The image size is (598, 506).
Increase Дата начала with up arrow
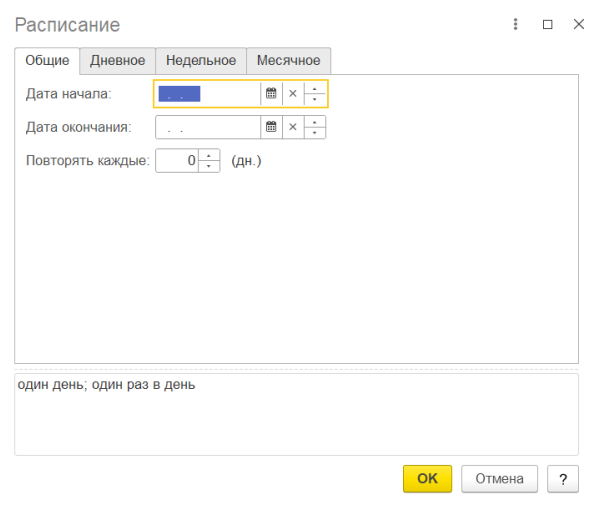(315, 88)
